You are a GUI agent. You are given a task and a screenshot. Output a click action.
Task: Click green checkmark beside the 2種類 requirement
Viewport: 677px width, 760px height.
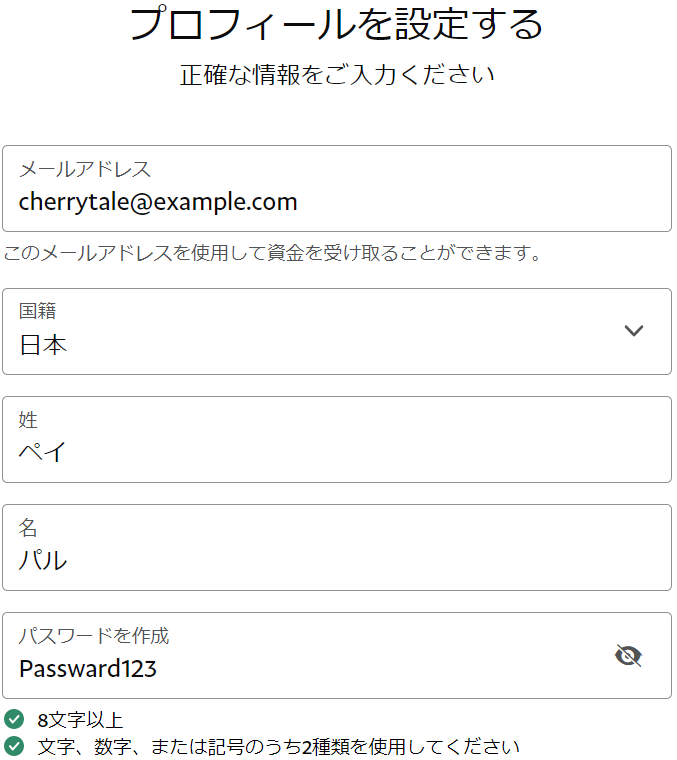coord(14,746)
